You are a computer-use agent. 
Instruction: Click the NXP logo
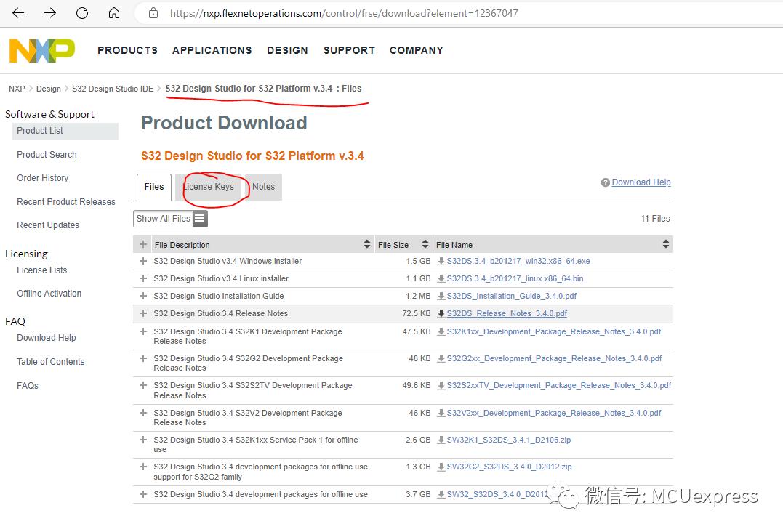[42, 50]
